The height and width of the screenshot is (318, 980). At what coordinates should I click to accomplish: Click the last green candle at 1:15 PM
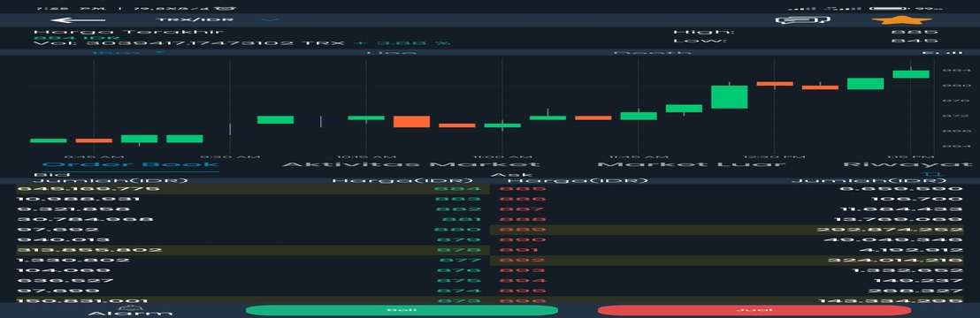[x=911, y=73]
